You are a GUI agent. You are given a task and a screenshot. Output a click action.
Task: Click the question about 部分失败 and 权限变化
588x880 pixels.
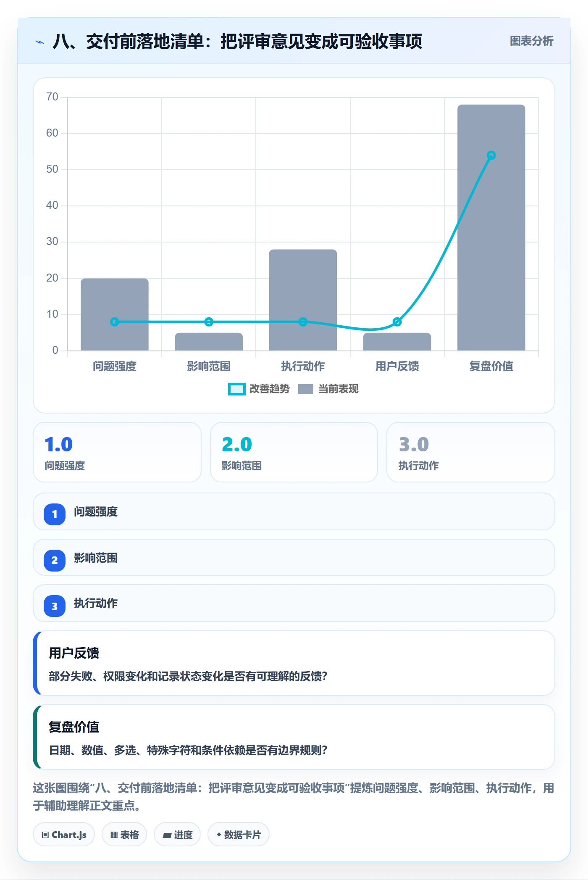tap(188, 676)
